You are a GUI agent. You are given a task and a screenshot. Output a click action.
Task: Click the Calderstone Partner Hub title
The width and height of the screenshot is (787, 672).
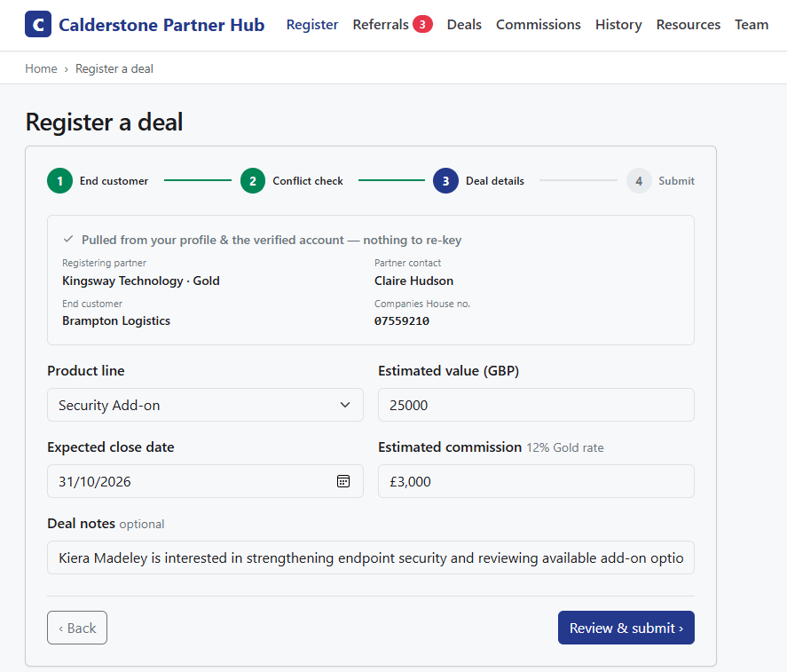161,25
